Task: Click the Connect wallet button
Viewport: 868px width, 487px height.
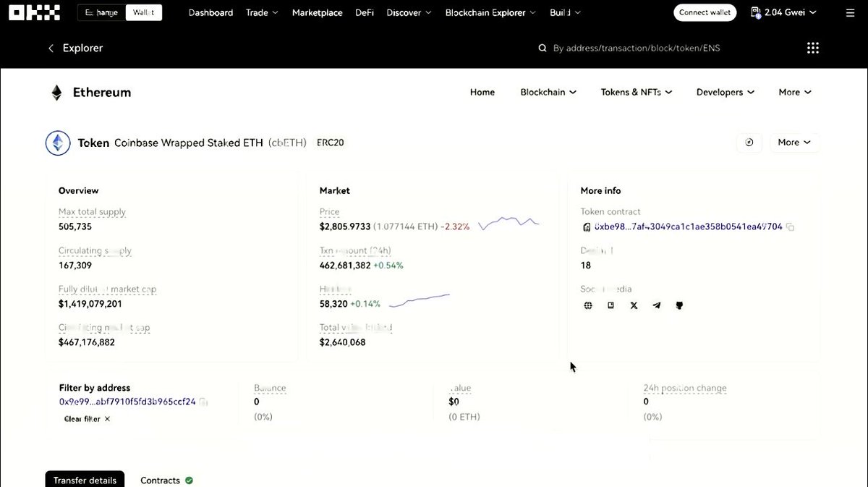Action: 705,12
